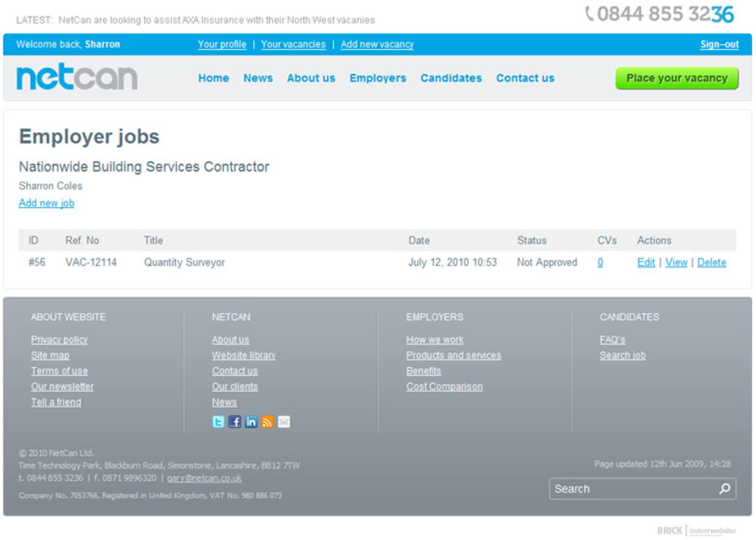Open the News navigation item

coord(258,78)
